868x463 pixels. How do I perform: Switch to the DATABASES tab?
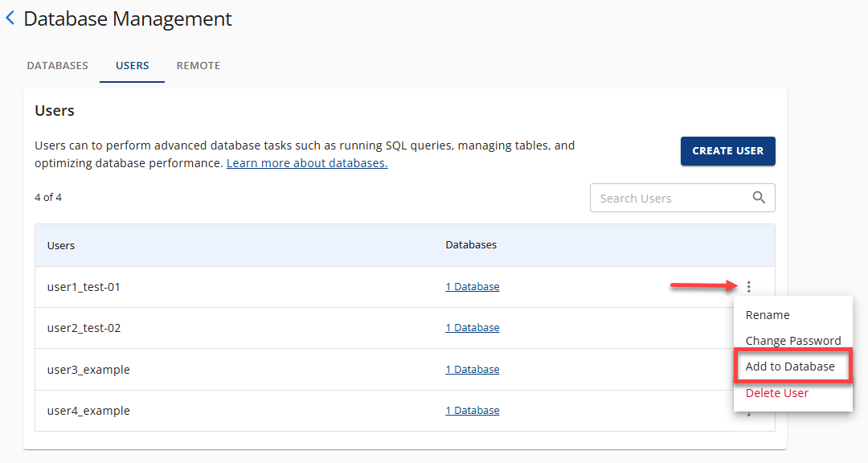57,65
